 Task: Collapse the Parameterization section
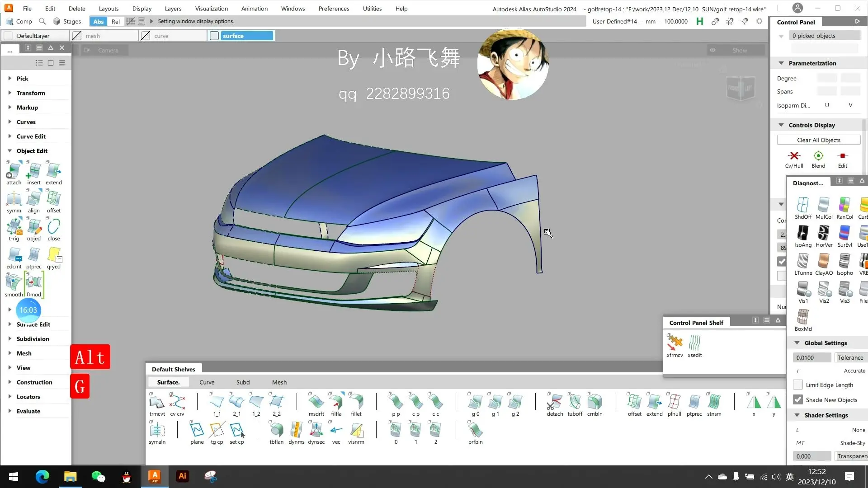[781, 63]
